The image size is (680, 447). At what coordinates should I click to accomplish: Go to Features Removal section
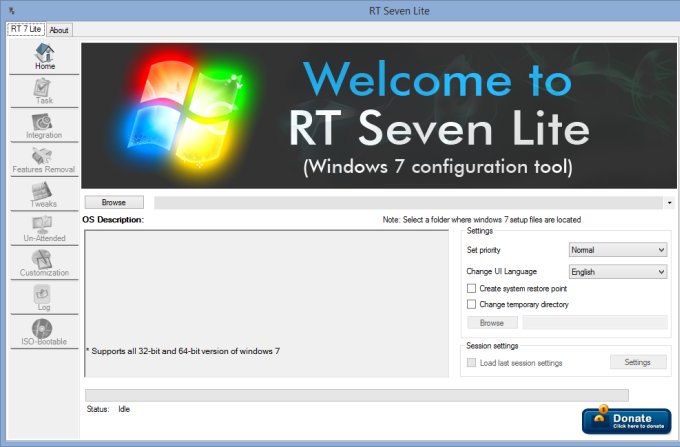44,160
